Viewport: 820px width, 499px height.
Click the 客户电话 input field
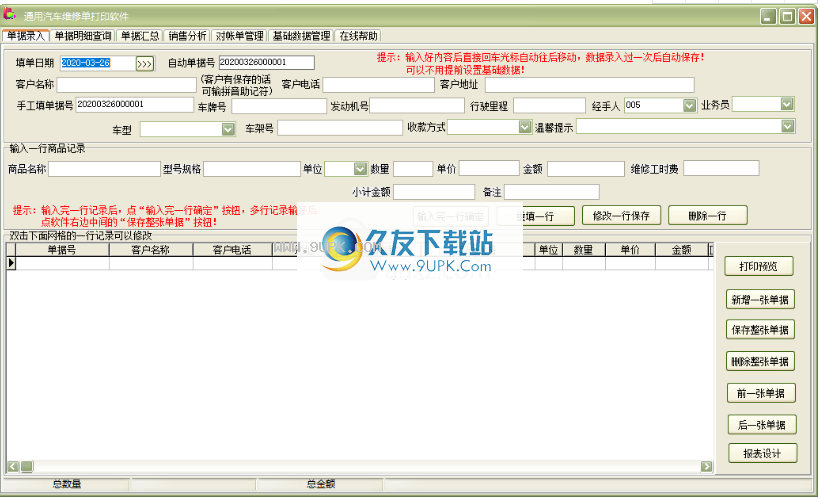pos(379,85)
